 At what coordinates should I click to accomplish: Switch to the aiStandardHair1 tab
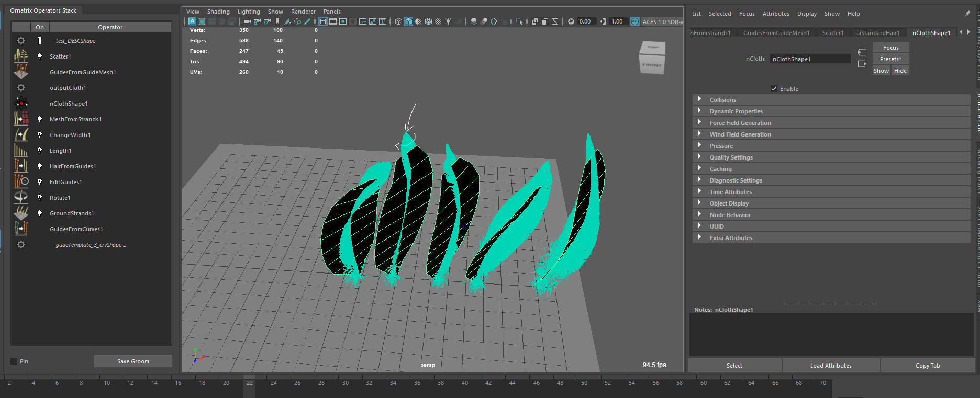(877, 33)
